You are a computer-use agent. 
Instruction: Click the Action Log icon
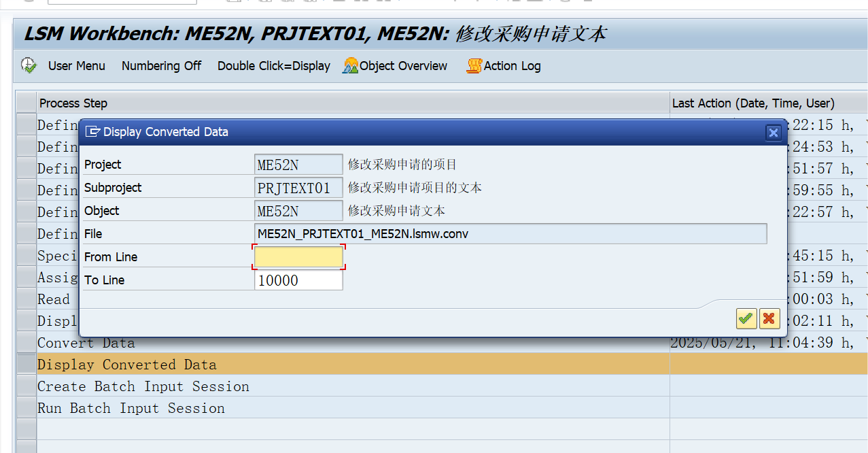474,66
